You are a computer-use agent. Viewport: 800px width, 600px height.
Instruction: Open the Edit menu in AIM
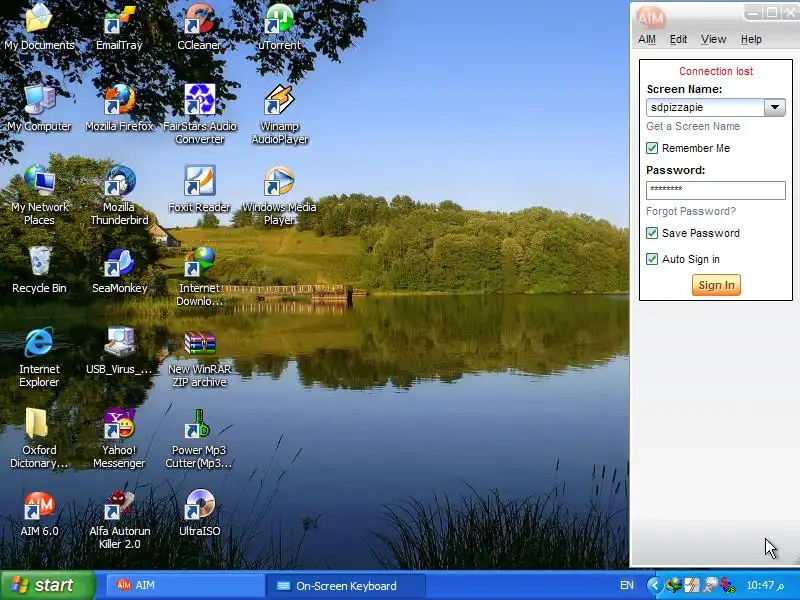[x=678, y=39]
